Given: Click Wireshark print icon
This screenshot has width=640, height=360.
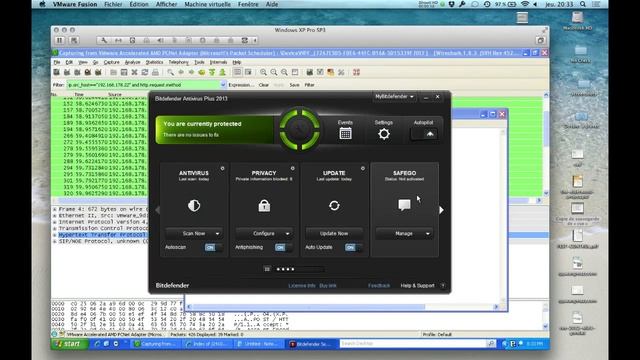Looking at the screenshot, I should [x=155, y=72].
